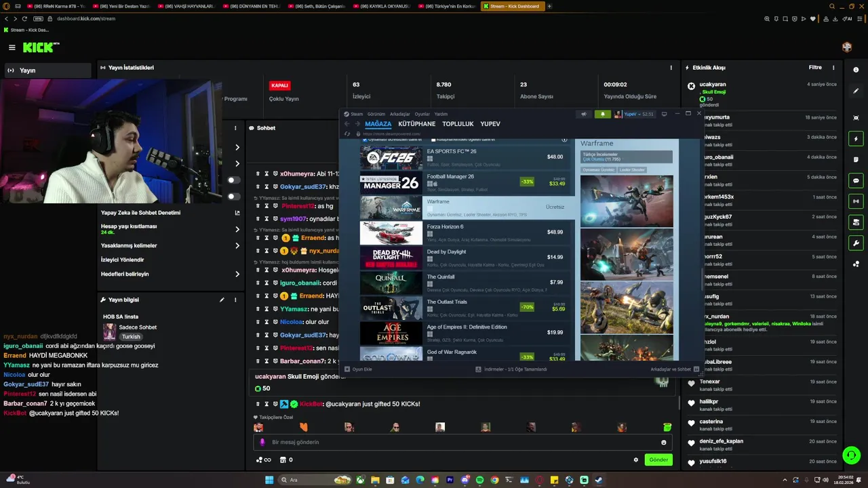Screen dimensions: 868x488
Task: Open Arkadaşlar ve Sohbet in Steam
Action: pos(674,369)
